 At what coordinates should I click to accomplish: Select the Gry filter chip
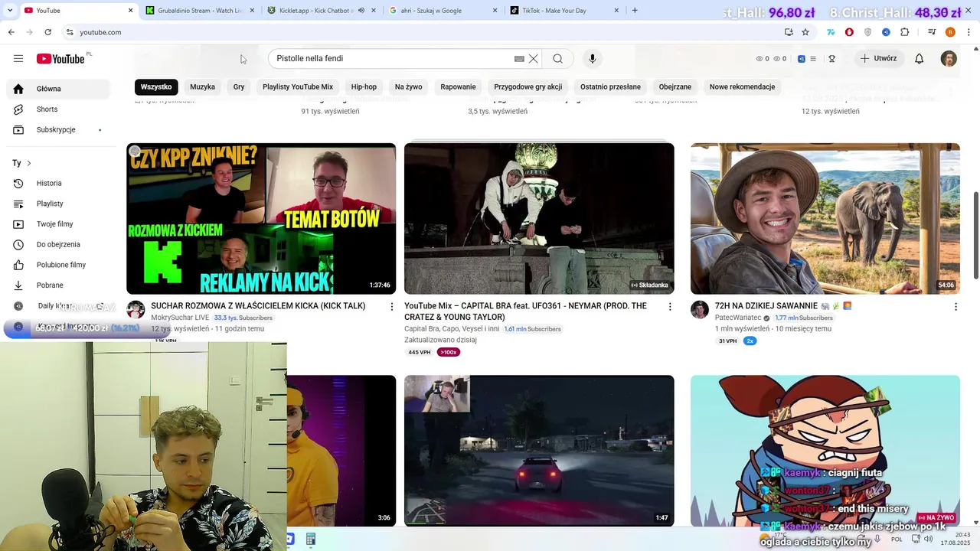[239, 86]
